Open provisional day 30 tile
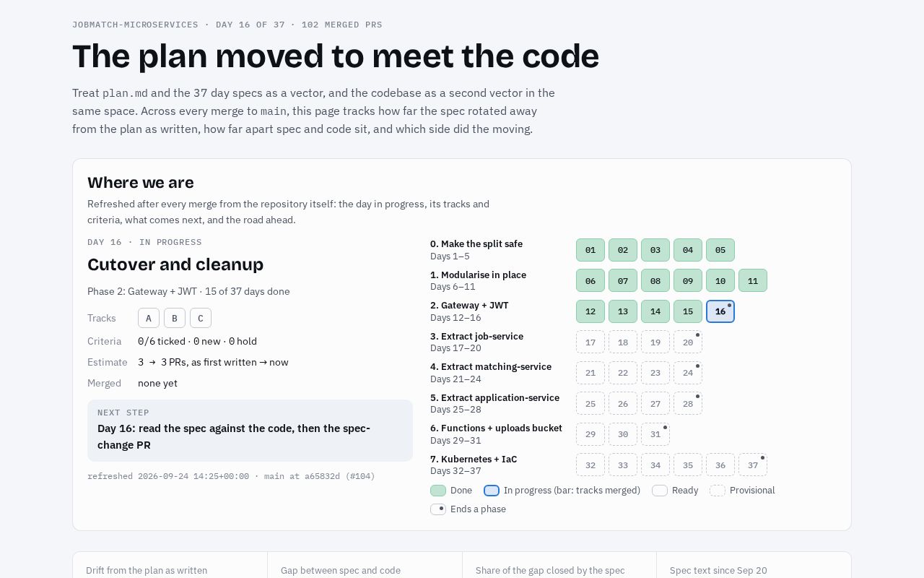The width and height of the screenshot is (924, 578). pyautogui.click(x=623, y=434)
